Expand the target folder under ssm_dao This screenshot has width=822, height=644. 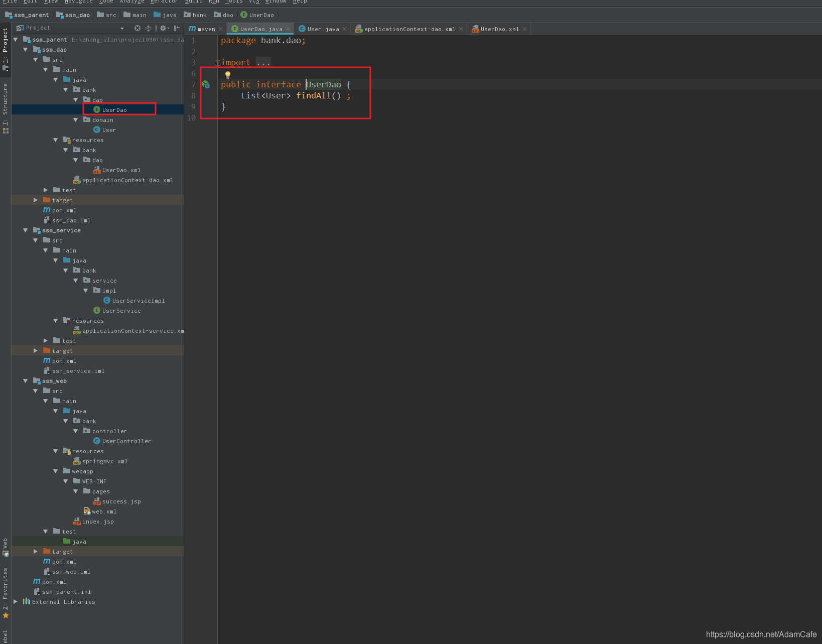pyautogui.click(x=36, y=200)
